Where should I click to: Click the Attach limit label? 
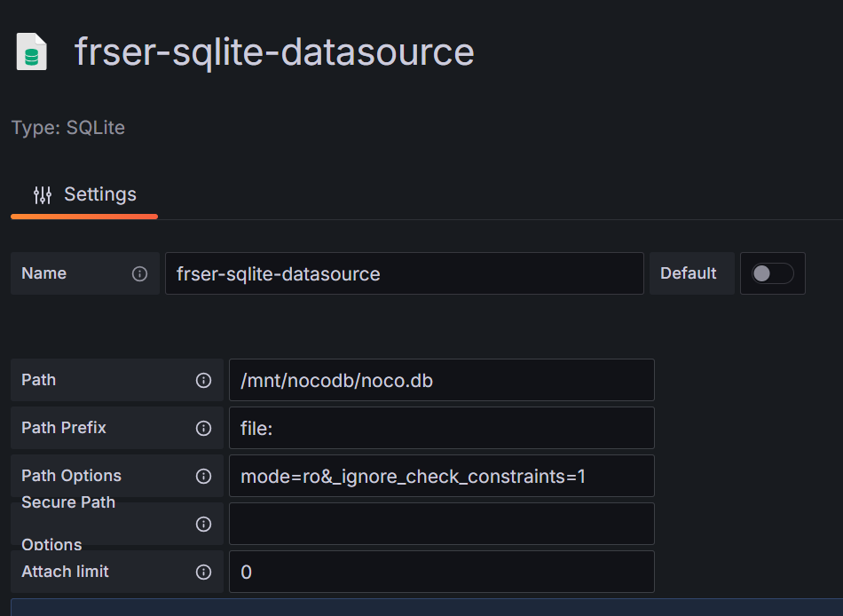(x=65, y=572)
